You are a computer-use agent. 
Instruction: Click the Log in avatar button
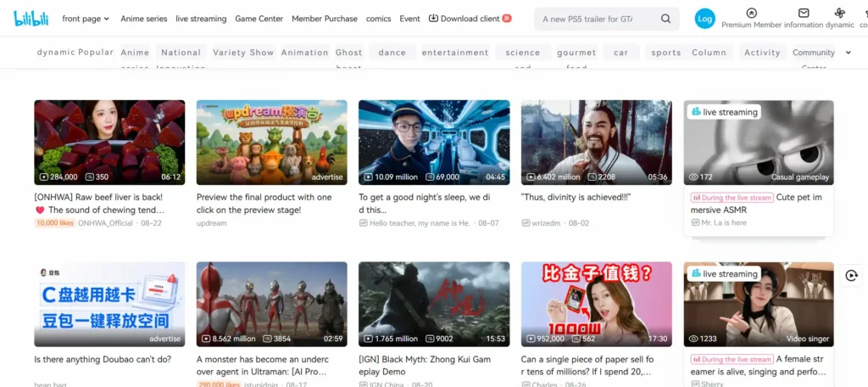tap(704, 19)
